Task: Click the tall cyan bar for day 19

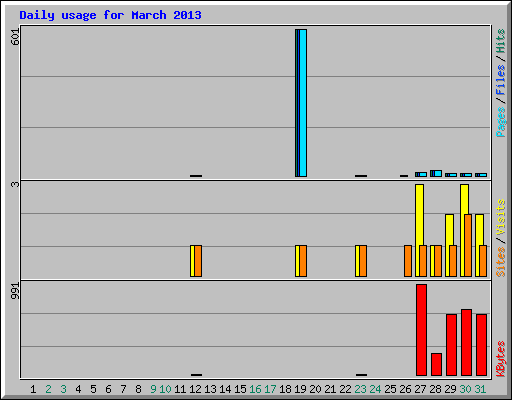Action: 303,103
